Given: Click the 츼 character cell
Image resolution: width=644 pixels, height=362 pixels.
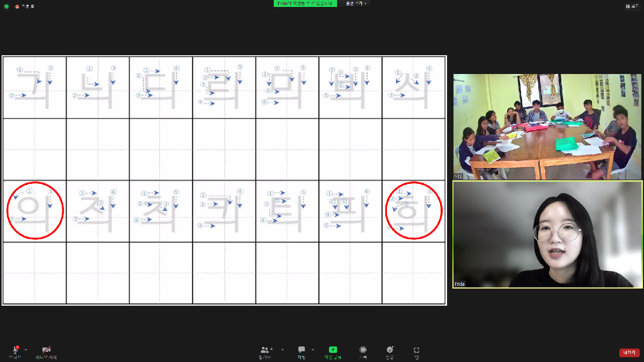Looking at the screenshot, I should point(161,211).
